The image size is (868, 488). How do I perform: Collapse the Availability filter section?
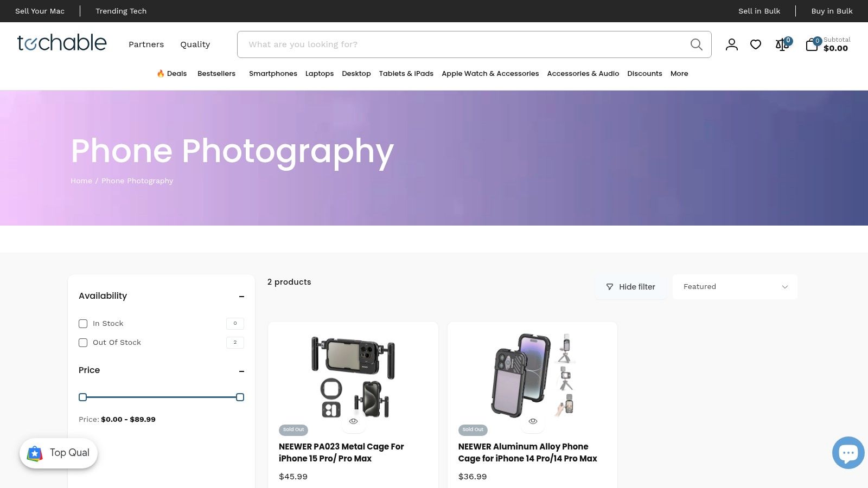point(241,296)
